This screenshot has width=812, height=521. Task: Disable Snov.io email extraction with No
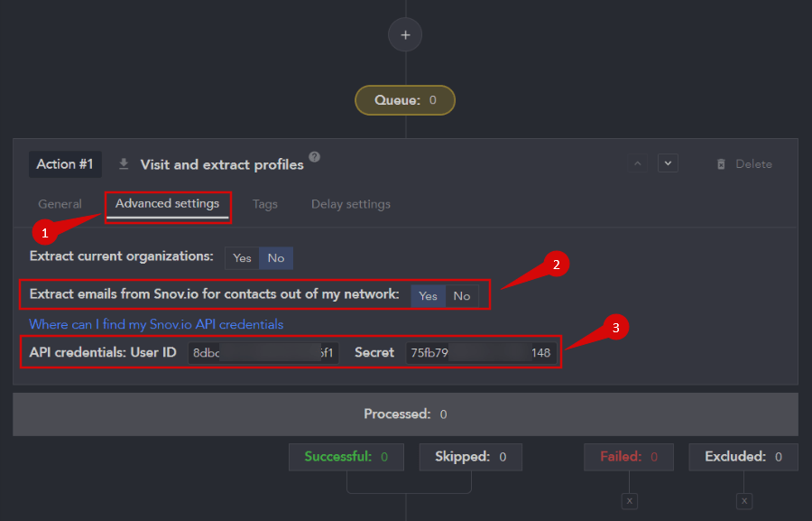tap(462, 296)
